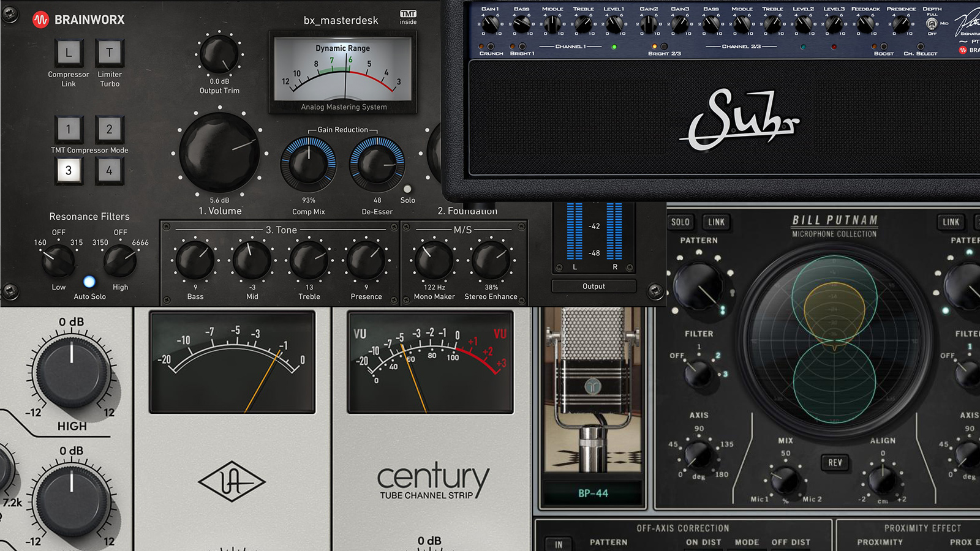The height and width of the screenshot is (551, 980).
Task: Click the Dynamic Range meter display
Action: point(343,73)
